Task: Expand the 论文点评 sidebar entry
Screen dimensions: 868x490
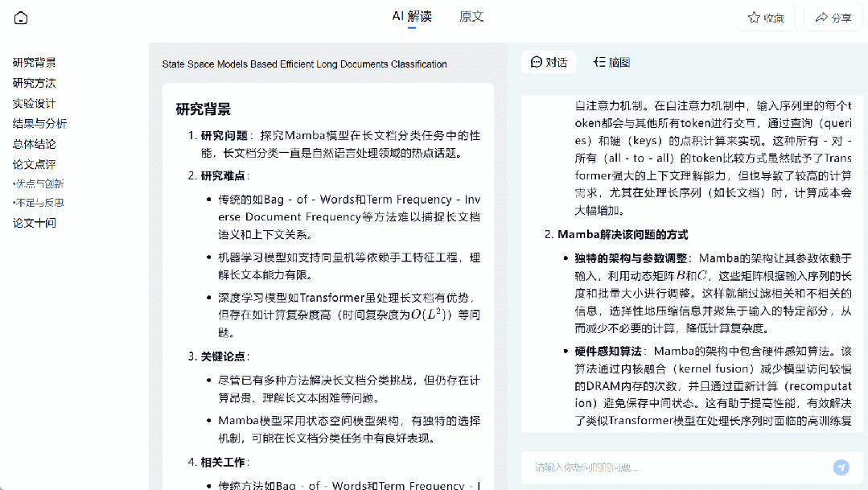Action: [34, 163]
